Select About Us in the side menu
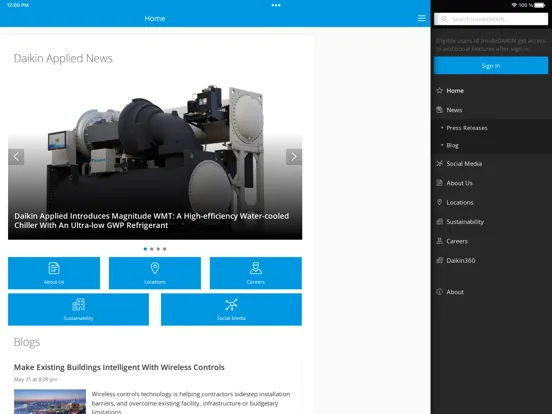The height and width of the screenshot is (414, 552). (x=459, y=183)
